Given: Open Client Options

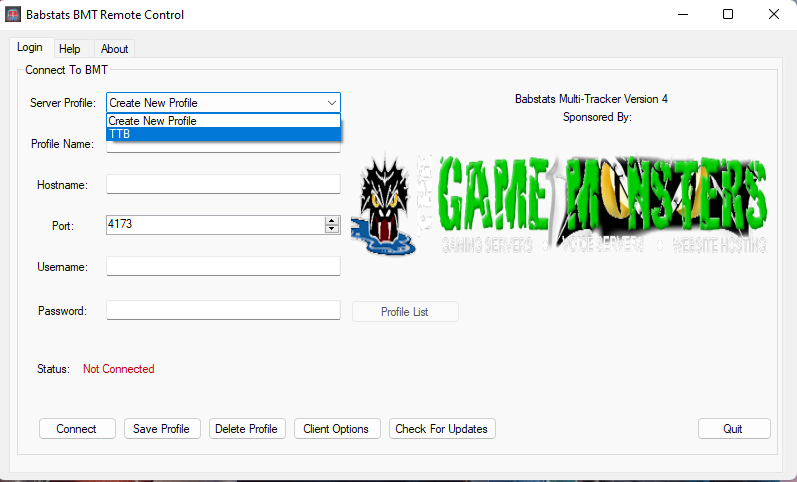Looking at the screenshot, I should (337, 429).
